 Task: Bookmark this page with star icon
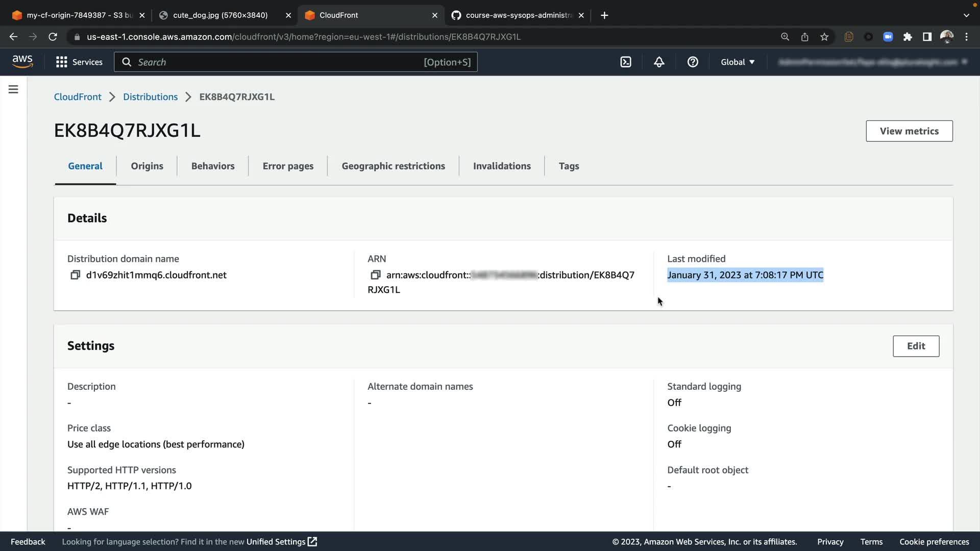coord(824,37)
